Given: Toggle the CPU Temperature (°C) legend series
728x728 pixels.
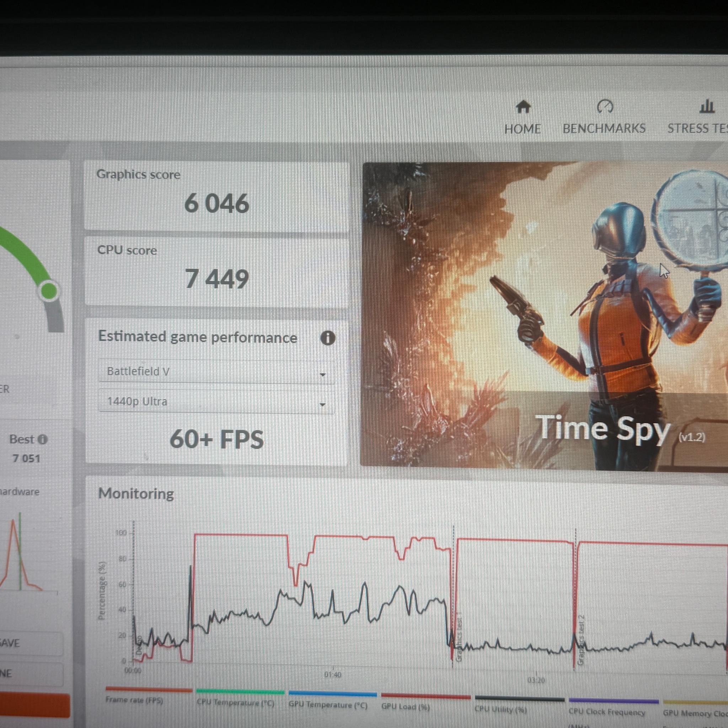Looking at the screenshot, I should (x=240, y=698).
